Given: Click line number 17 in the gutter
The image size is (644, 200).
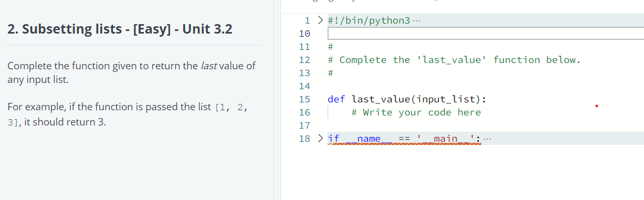Looking at the screenshot, I should pos(304,125).
